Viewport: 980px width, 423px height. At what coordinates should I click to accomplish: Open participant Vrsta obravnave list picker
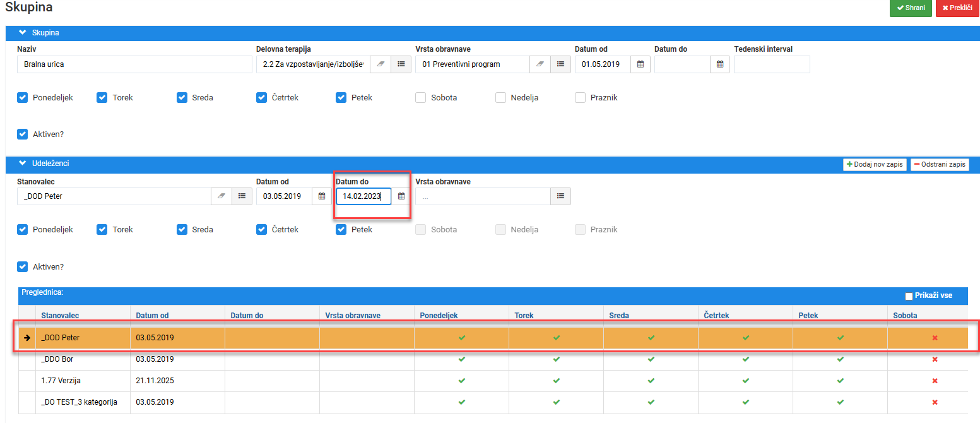(x=560, y=196)
